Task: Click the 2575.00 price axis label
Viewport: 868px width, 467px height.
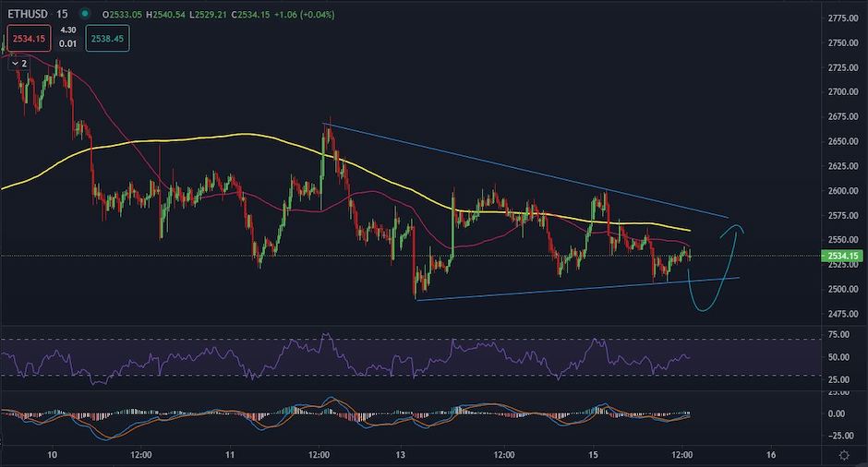Action: point(843,215)
